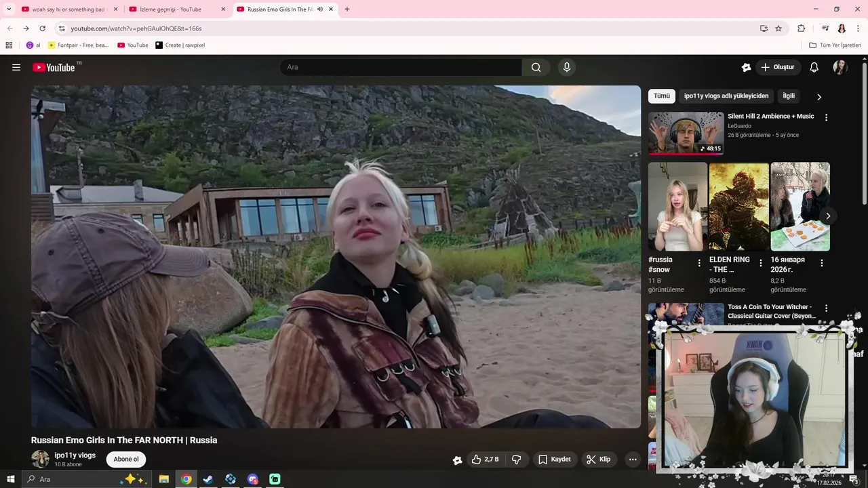Dislike the video
The height and width of the screenshot is (488, 868).
[x=517, y=460]
